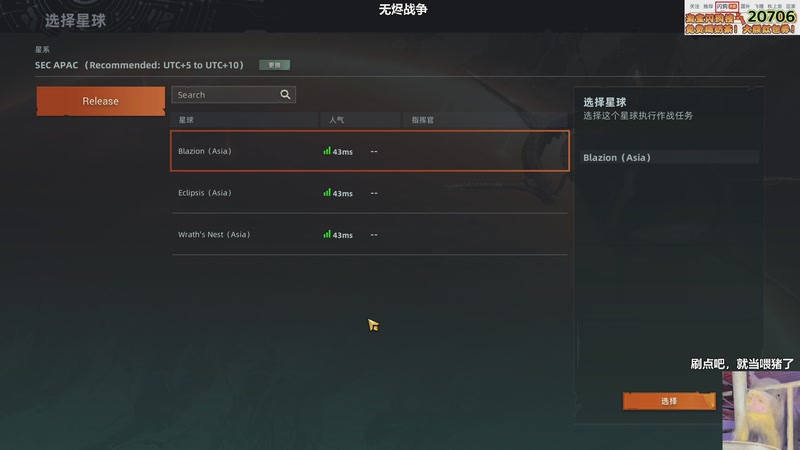Click the SEC APAC galaxy region text
This screenshot has height=450, width=800.
click(139, 65)
